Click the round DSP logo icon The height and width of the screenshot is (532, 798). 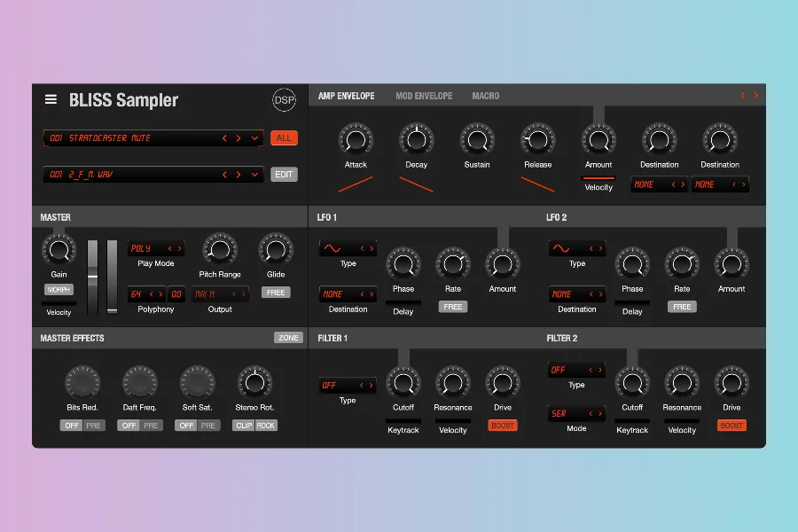click(x=284, y=100)
